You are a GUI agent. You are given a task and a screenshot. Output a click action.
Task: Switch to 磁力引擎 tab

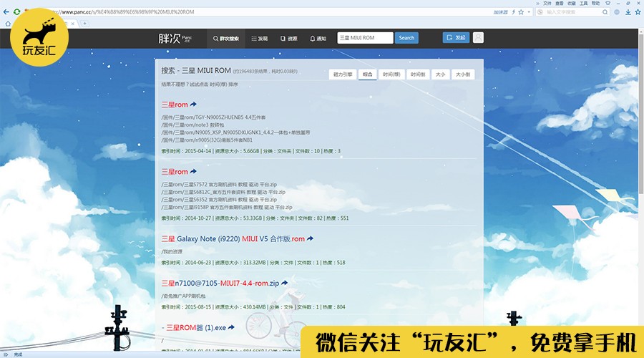click(343, 74)
